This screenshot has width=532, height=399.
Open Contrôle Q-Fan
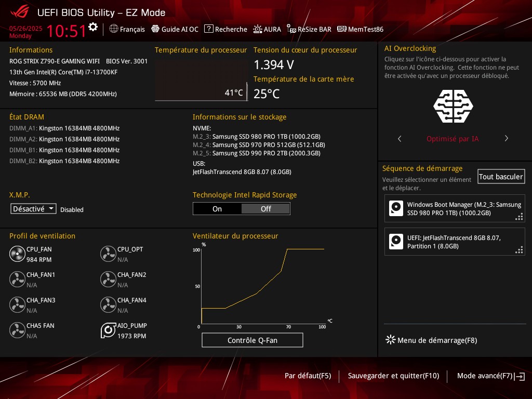tap(252, 340)
